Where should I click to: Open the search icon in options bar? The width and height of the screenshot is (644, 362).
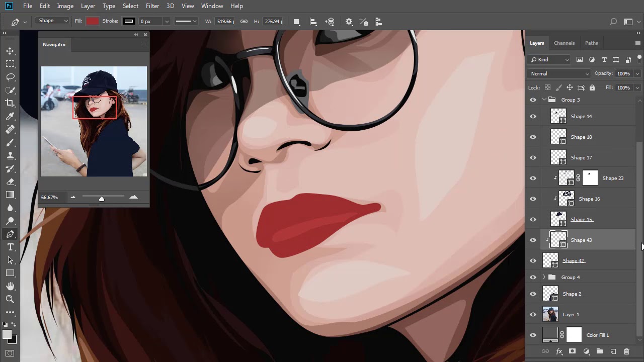pos(613,22)
